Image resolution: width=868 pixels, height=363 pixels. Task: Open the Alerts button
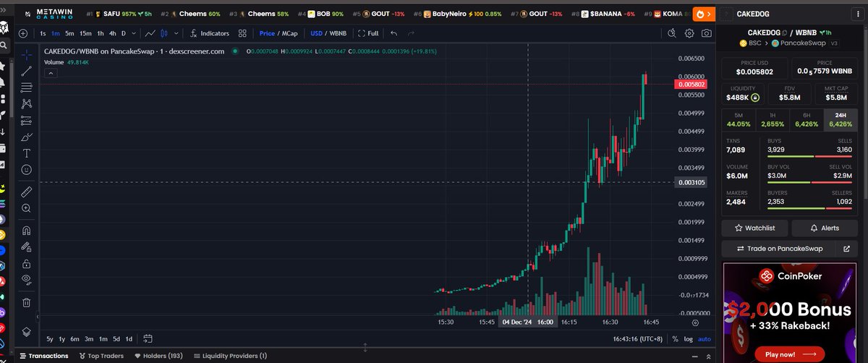click(825, 228)
